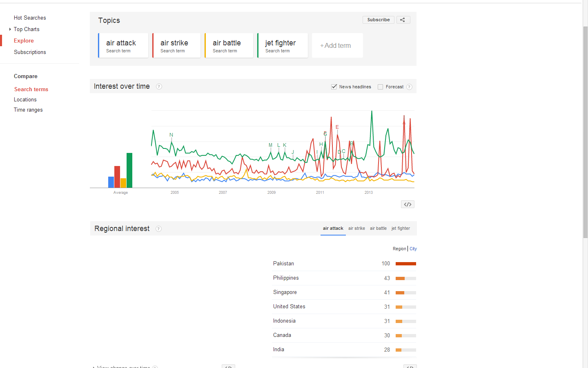Click the Add term box
The width and height of the screenshot is (588, 368).
337,45
